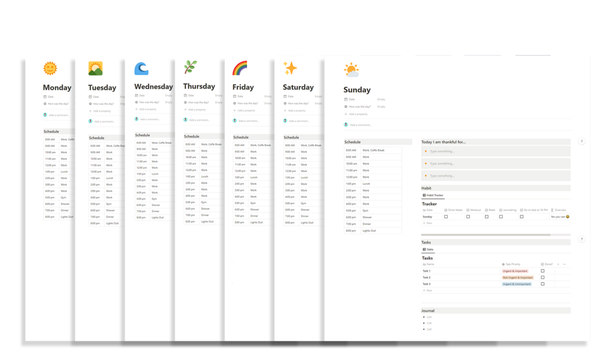Click the calendar icon beside Monday's Date property
The height and width of the screenshot is (364, 604).
(x=45, y=97)
